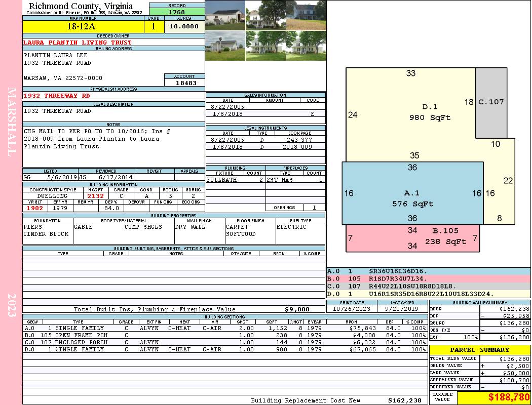This screenshot has height=405, width=532.
Task: Click 2ST MAS fireplace type
Action: coord(280,180)
